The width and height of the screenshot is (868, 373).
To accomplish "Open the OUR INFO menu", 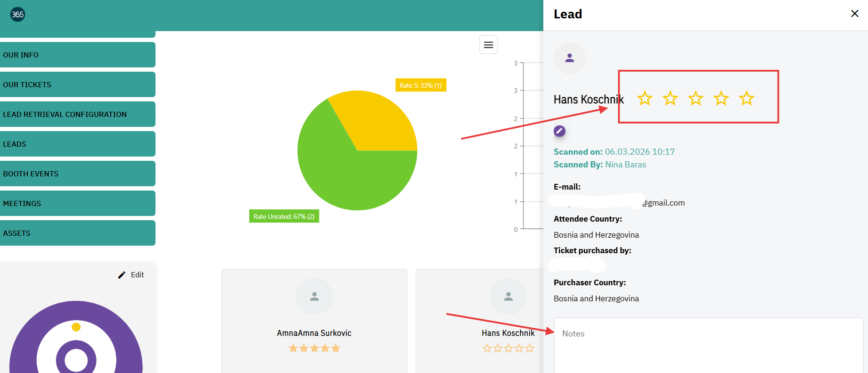I will coord(78,55).
